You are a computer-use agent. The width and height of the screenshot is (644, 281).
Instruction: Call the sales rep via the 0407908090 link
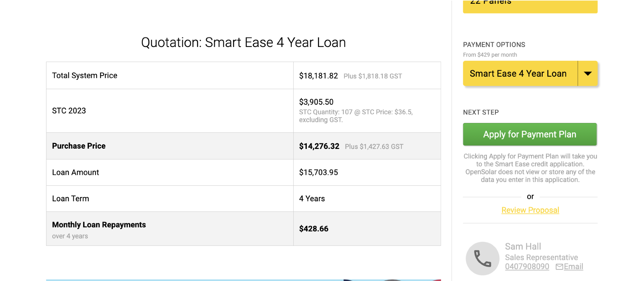point(527,266)
